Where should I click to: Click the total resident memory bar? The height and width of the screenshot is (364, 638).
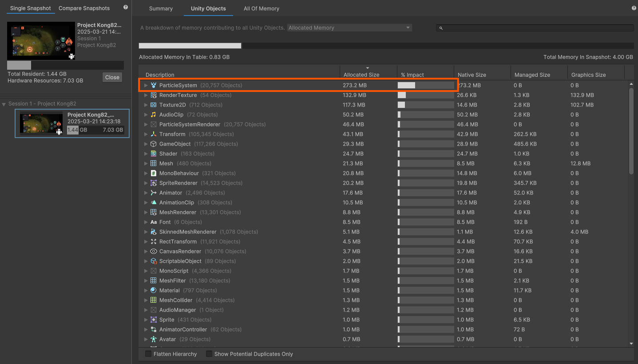(65, 65)
